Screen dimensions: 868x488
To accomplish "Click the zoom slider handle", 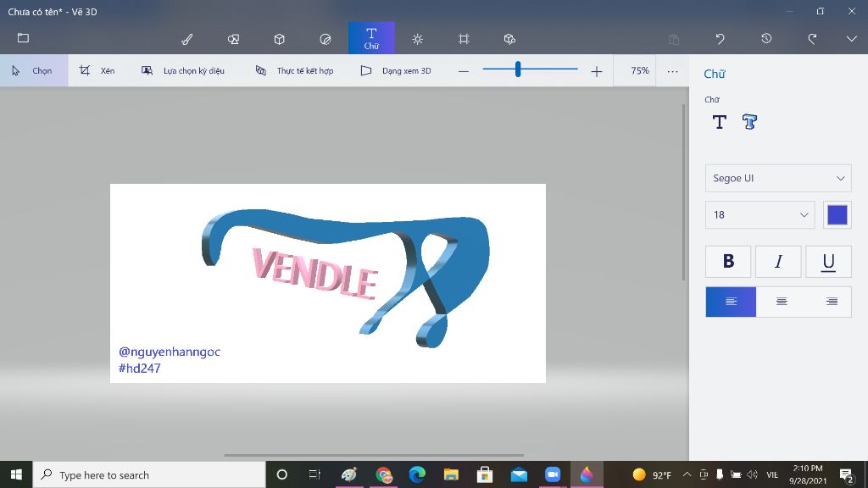I will pos(518,69).
